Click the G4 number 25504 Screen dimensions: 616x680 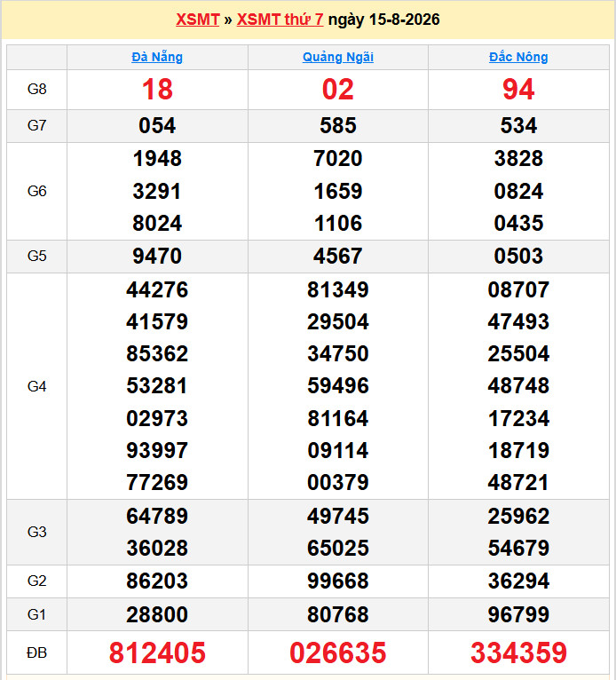point(518,354)
